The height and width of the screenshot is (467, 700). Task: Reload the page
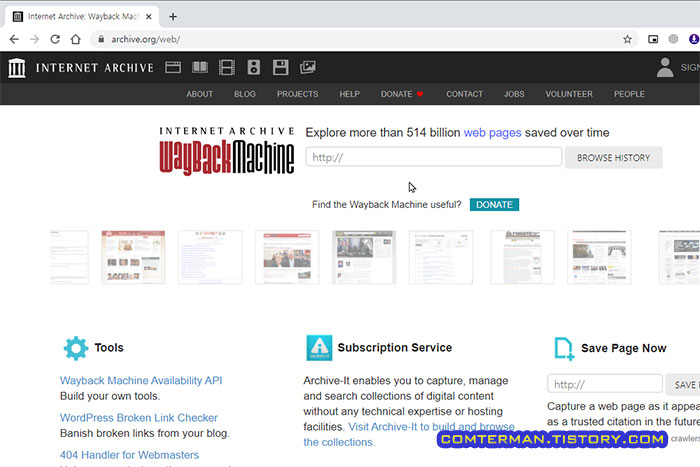click(x=55, y=39)
